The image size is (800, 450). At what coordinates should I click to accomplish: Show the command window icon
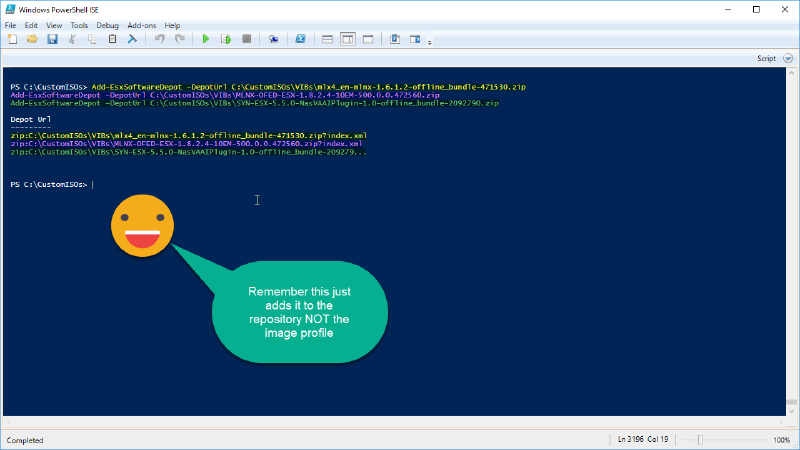click(395, 39)
